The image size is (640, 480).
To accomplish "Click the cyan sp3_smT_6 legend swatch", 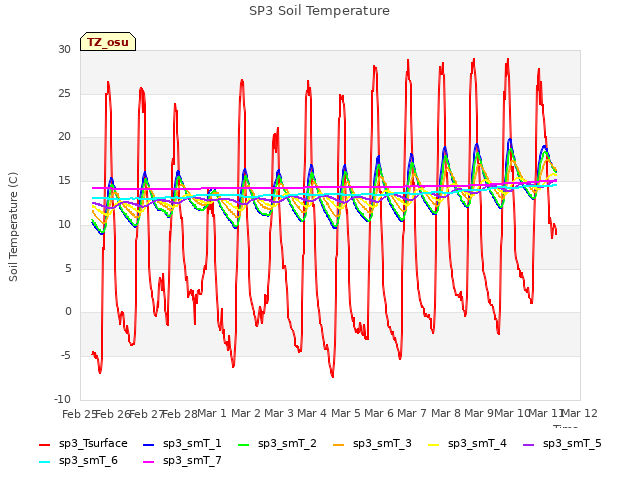I will pos(44,462).
